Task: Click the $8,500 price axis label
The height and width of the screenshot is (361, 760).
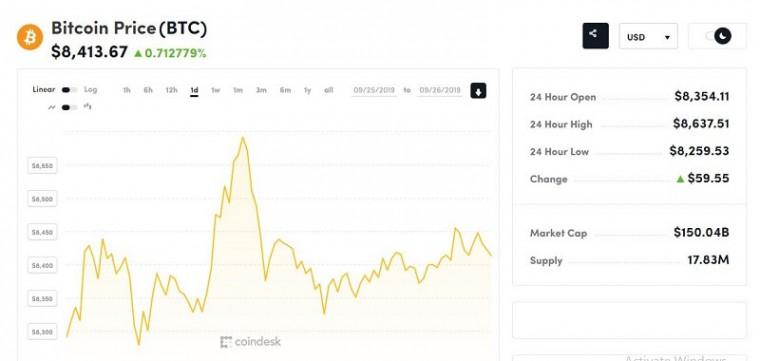Action: (42, 199)
